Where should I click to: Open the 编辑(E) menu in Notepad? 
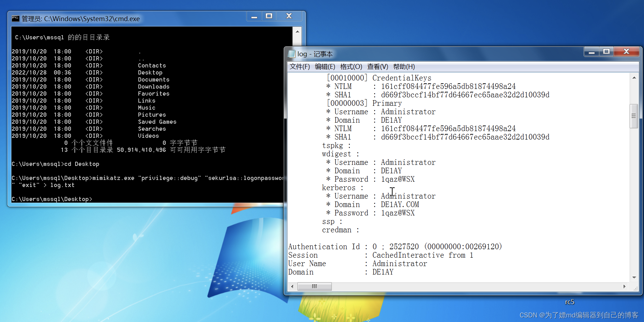(x=325, y=67)
